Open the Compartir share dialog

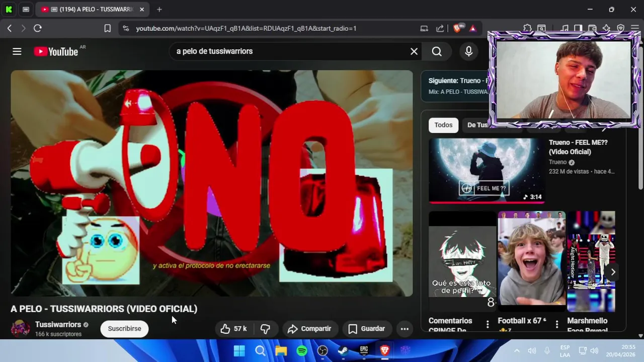coord(309,329)
